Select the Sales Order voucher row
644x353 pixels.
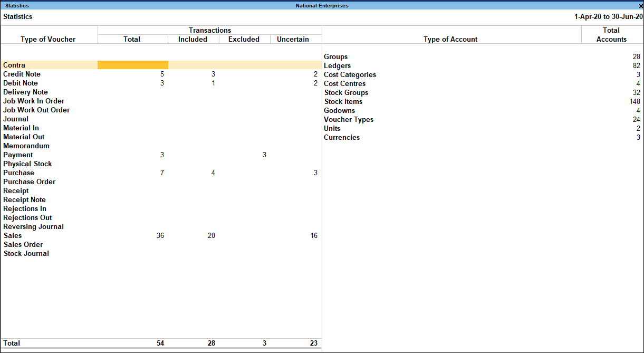pos(161,245)
